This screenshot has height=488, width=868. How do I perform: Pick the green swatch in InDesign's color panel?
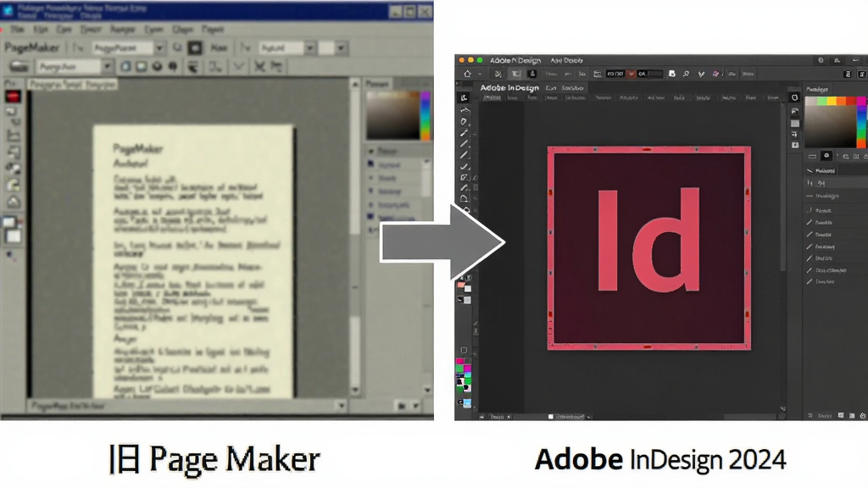pos(822,101)
